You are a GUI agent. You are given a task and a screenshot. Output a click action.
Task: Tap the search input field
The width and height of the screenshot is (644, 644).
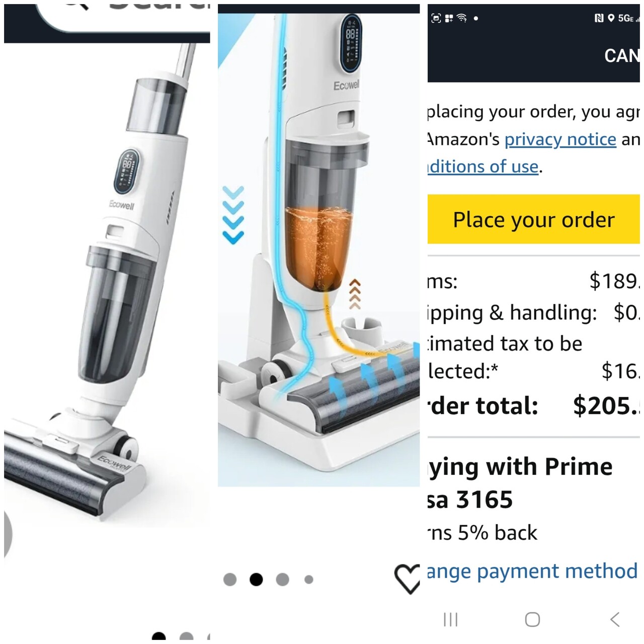(x=123, y=15)
